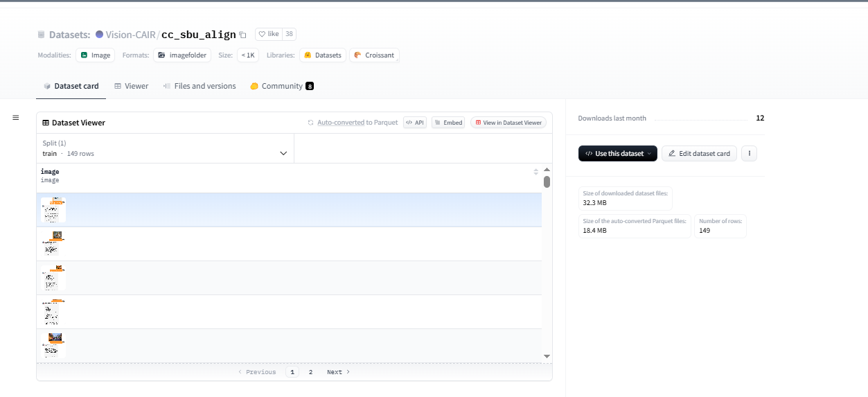Click the cc_sbu_align dataset name

coord(199,35)
